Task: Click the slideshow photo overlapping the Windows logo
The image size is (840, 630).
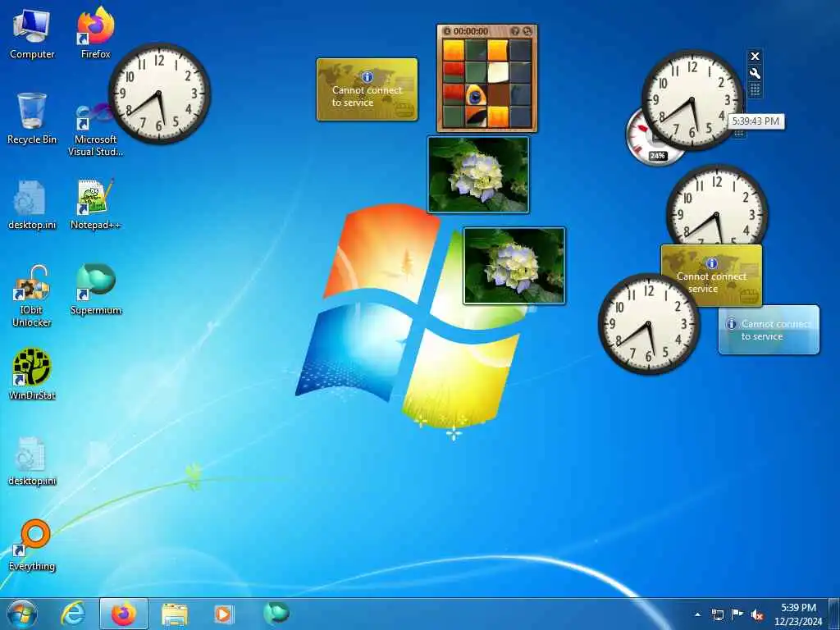Action: point(514,266)
